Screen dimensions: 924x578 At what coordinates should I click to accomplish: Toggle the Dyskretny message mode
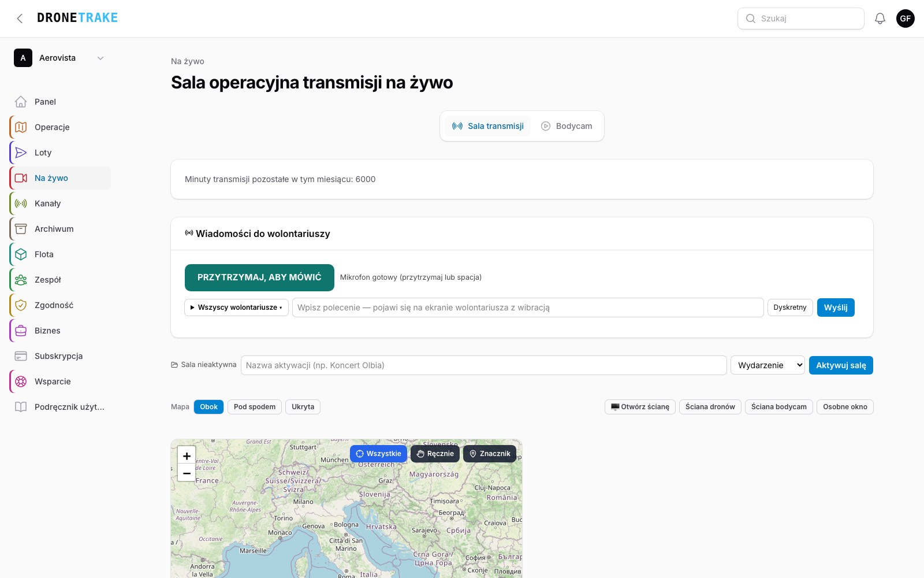(x=790, y=307)
